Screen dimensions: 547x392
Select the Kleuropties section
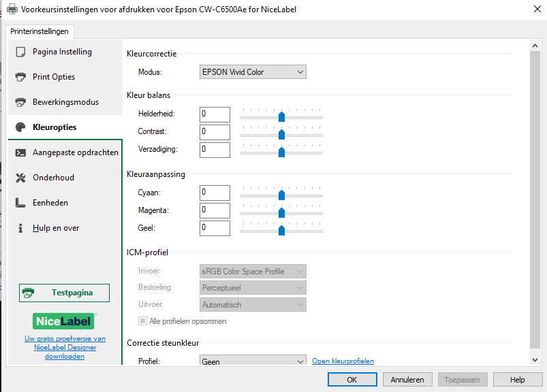point(65,127)
